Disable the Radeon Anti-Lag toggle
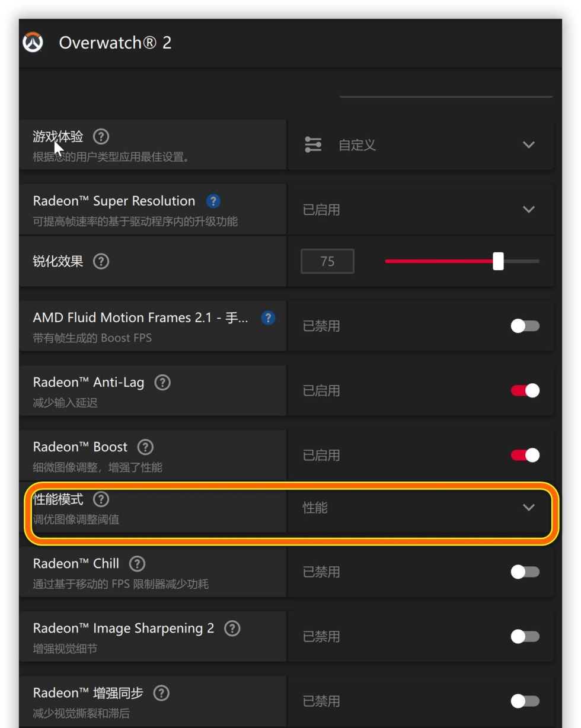The height and width of the screenshot is (728, 581). pyautogui.click(x=525, y=390)
